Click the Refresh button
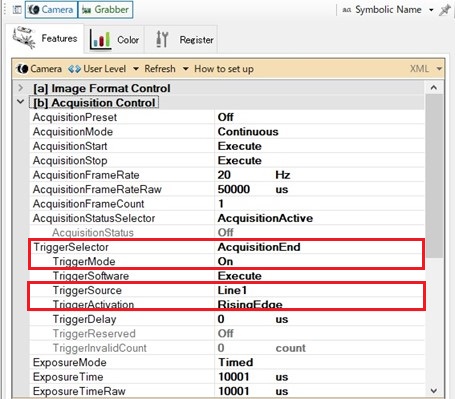 coord(160,69)
